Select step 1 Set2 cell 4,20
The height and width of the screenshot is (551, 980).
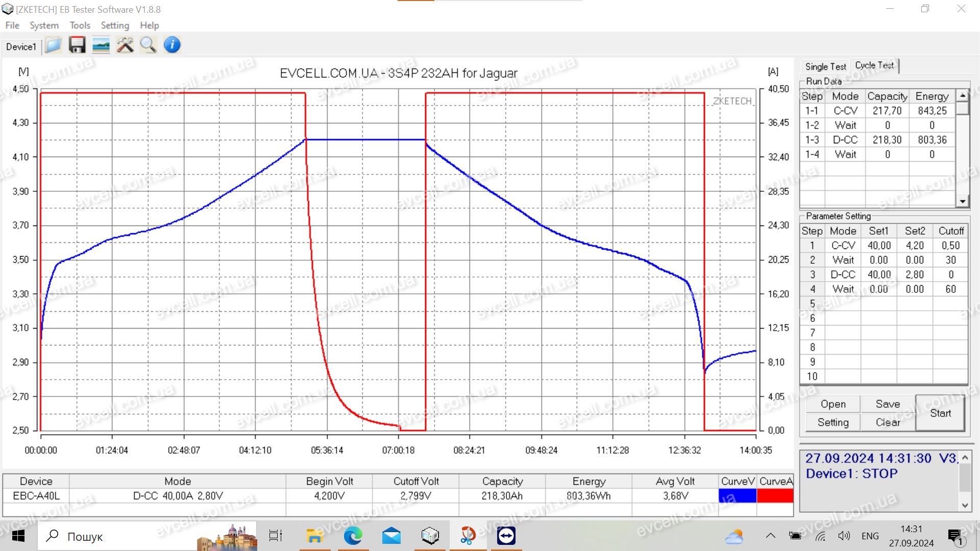pyautogui.click(x=915, y=245)
